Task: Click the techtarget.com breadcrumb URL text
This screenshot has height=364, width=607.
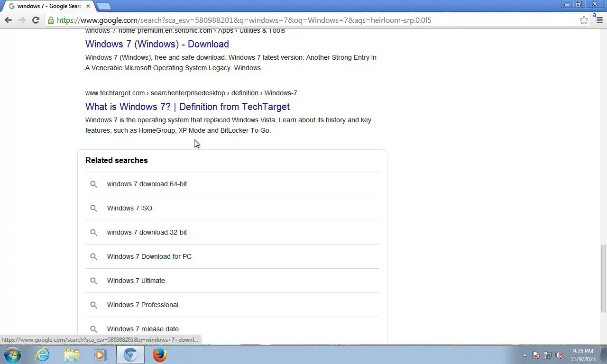Action: [191, 93]
